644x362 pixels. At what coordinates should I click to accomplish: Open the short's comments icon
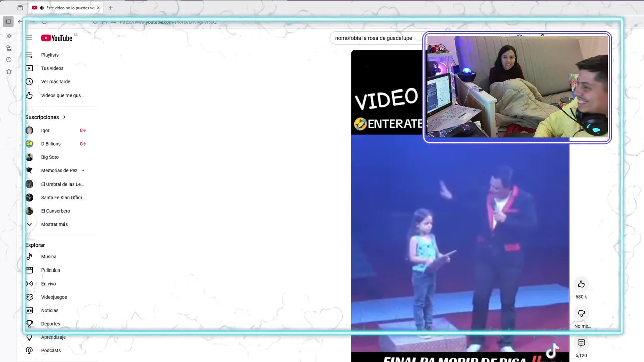[581, 343]
